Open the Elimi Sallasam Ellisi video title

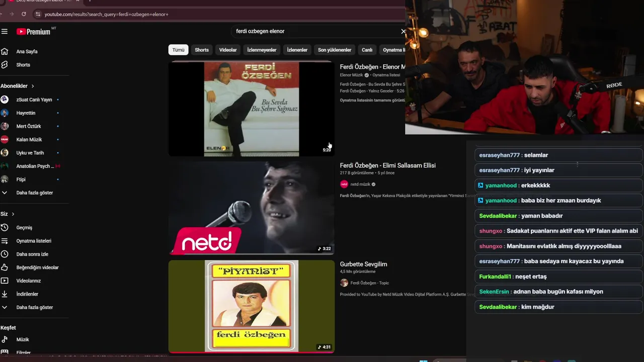point(388,165)
